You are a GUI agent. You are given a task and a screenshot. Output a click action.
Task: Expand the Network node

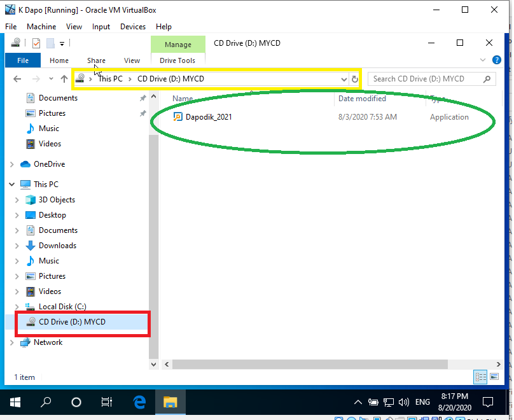coord(12,342)
